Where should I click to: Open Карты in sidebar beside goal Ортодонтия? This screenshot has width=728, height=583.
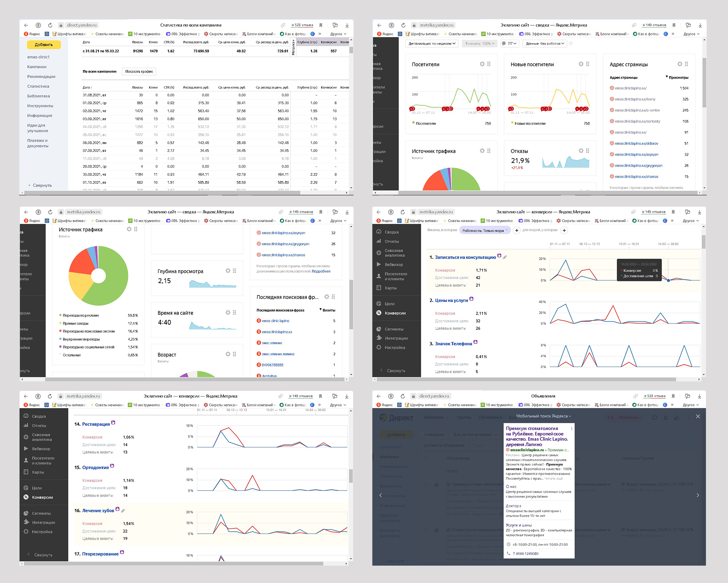[38, 472]
